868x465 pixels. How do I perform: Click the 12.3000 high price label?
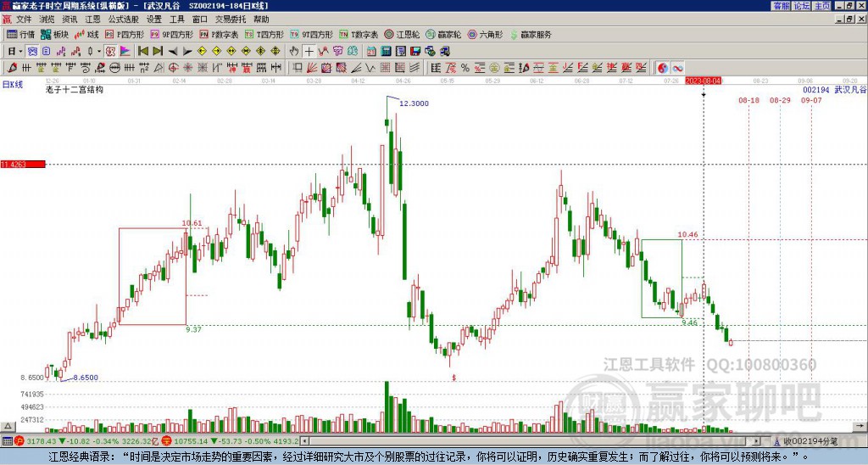(414, 104)
